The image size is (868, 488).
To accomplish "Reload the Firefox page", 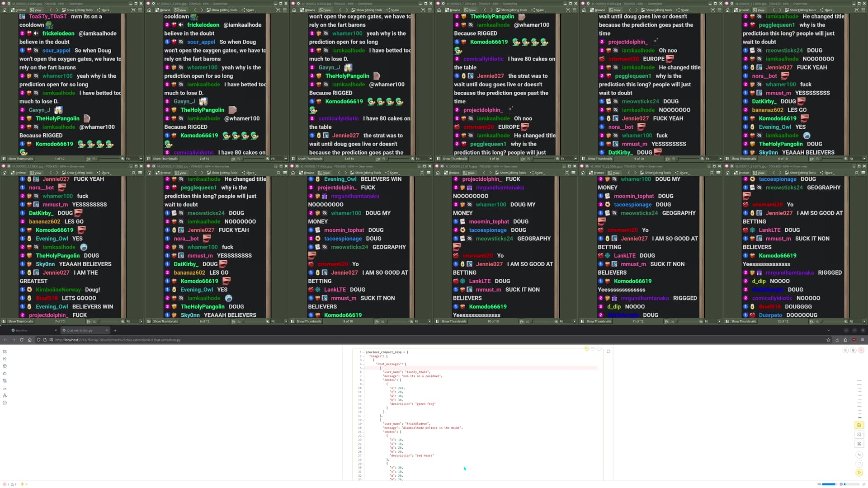I will (21, 340).
